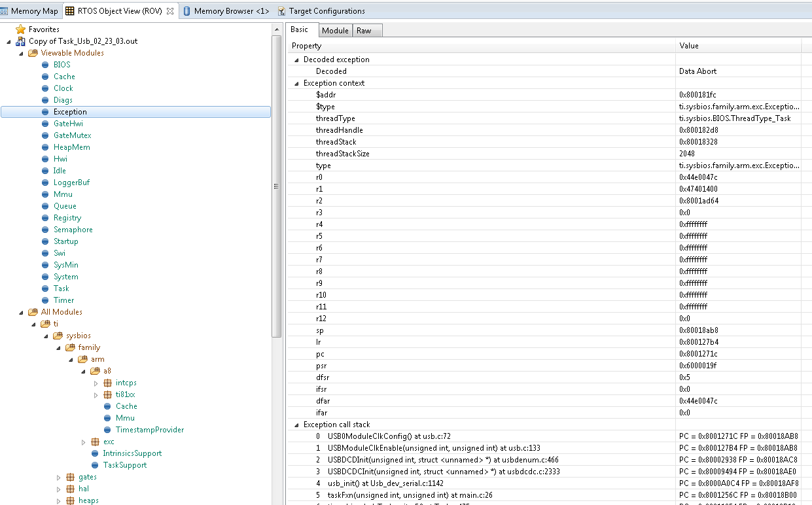Click the Registry module icon

pos(45,218)
